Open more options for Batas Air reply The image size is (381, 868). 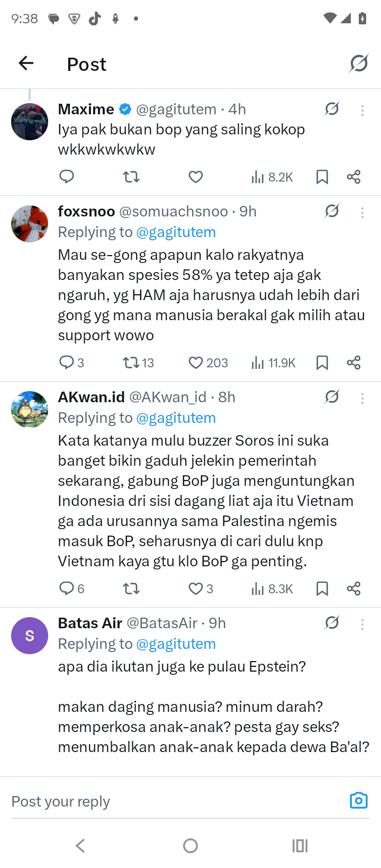[x=362, y=625]
